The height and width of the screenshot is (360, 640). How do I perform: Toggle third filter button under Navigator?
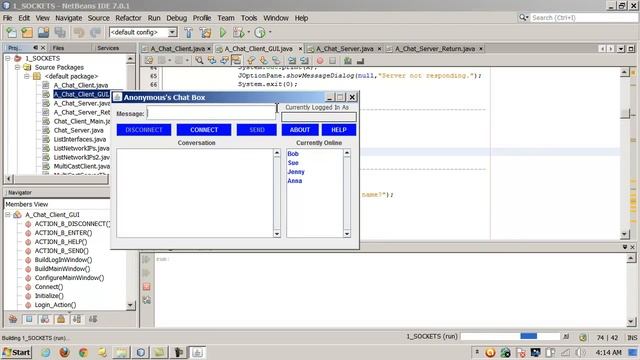[x=44, y=319]
